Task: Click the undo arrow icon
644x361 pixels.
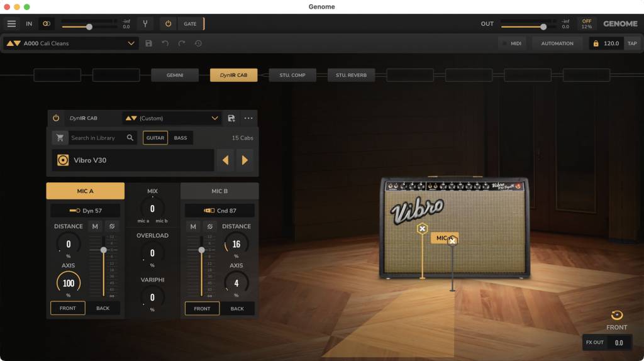Action: (x=165, y=43)
